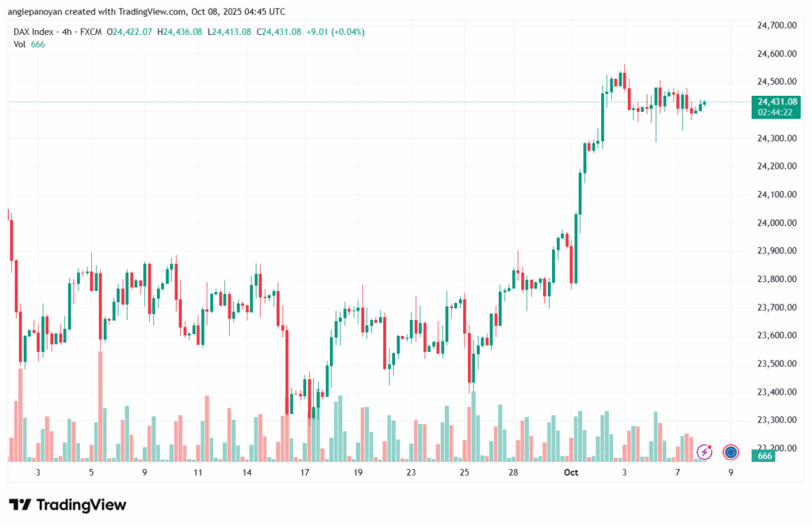812x527 pixels.
Task: Click the current price label 24,431.08
Action: (x=776, y=101)
